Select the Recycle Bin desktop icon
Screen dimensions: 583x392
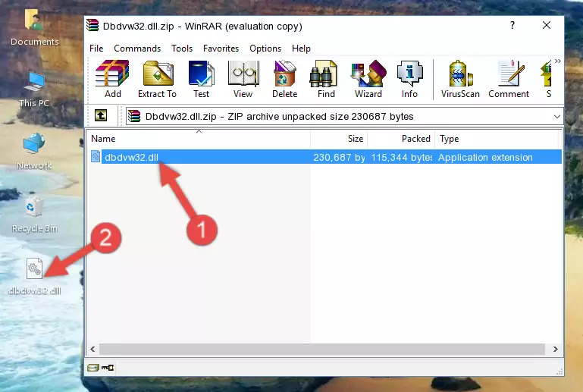35,215
